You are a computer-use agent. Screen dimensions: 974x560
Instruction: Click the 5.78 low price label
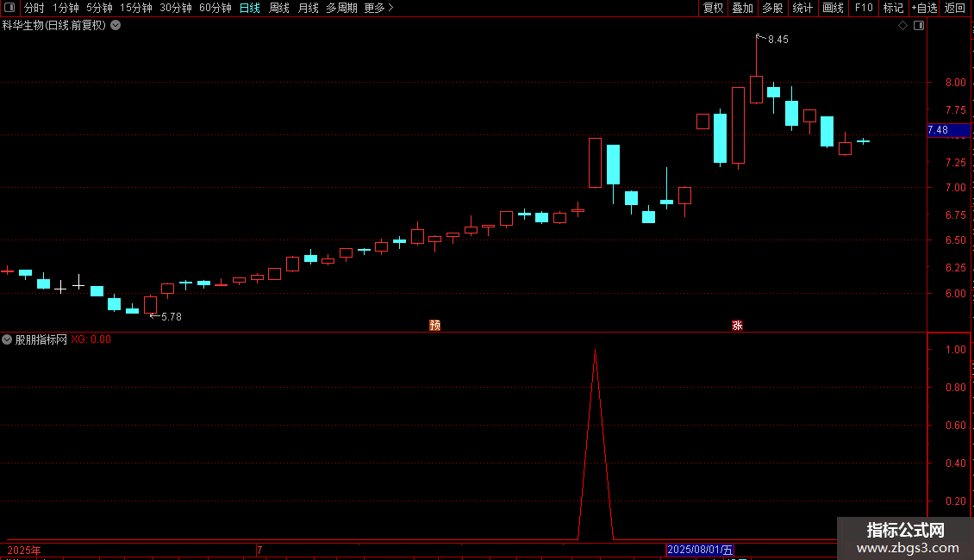[x=172, y=317]
